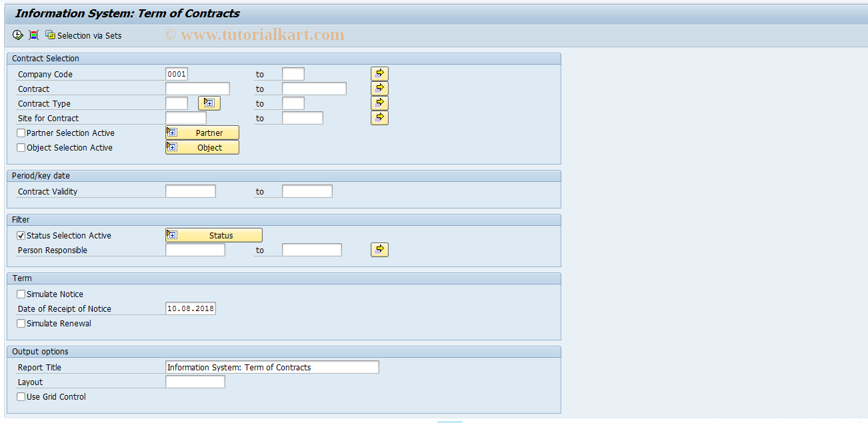Click the Contract to field
The width and height of the screenshot is (868, 423).
pos(314,89)
